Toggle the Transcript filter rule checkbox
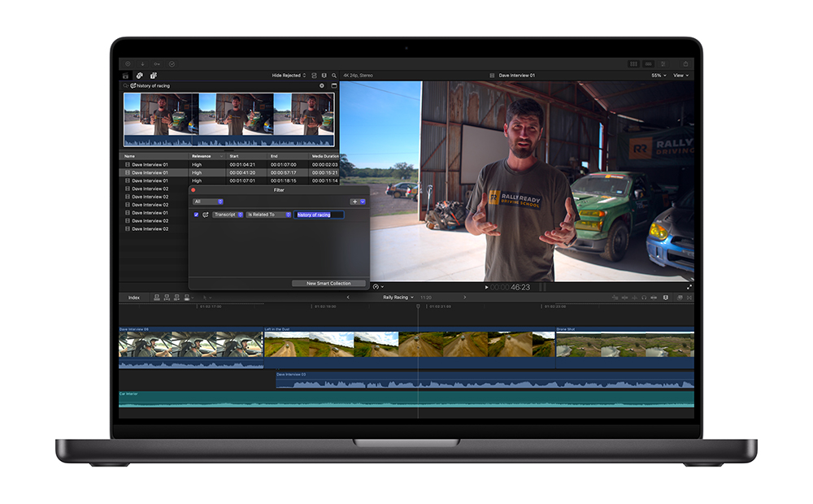This screenshot has width=813, height=504. click(196, 215)
